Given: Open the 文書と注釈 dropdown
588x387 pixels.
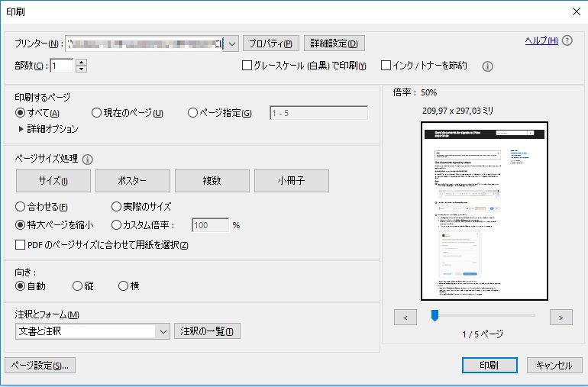Looking at the screenshot, I should click(x=92, y=331).
